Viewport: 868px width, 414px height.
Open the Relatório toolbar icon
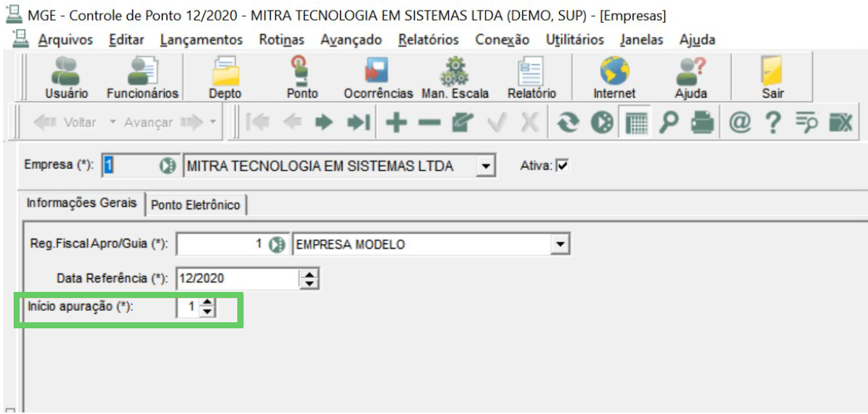coord(531,77)
